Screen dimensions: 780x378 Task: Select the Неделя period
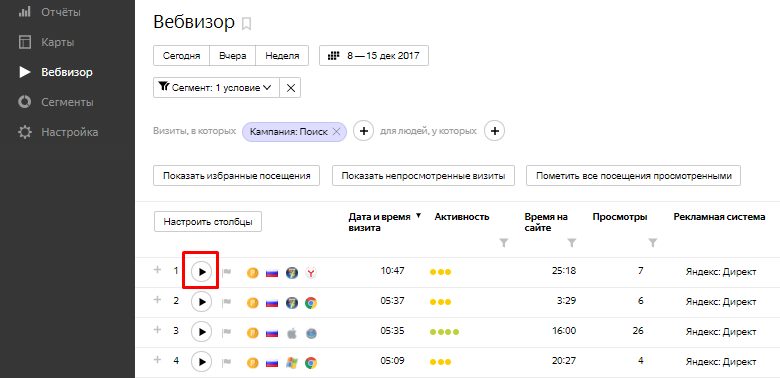point(282,56)
